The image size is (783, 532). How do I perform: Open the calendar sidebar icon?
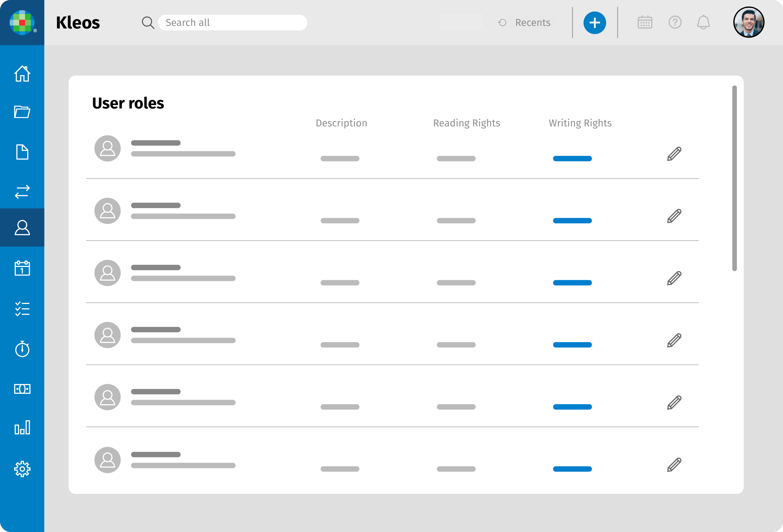click(22, 268)
